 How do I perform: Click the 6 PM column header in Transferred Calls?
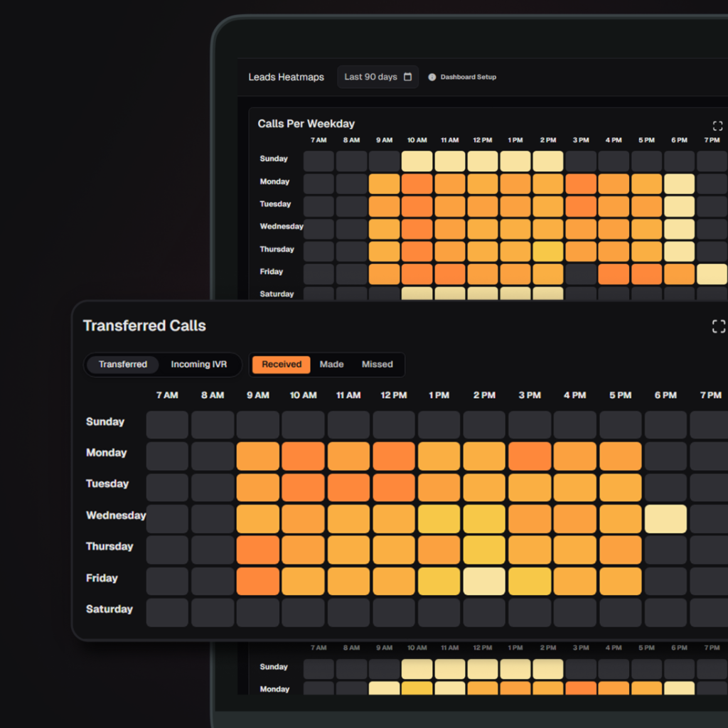[x=665, y=395]
